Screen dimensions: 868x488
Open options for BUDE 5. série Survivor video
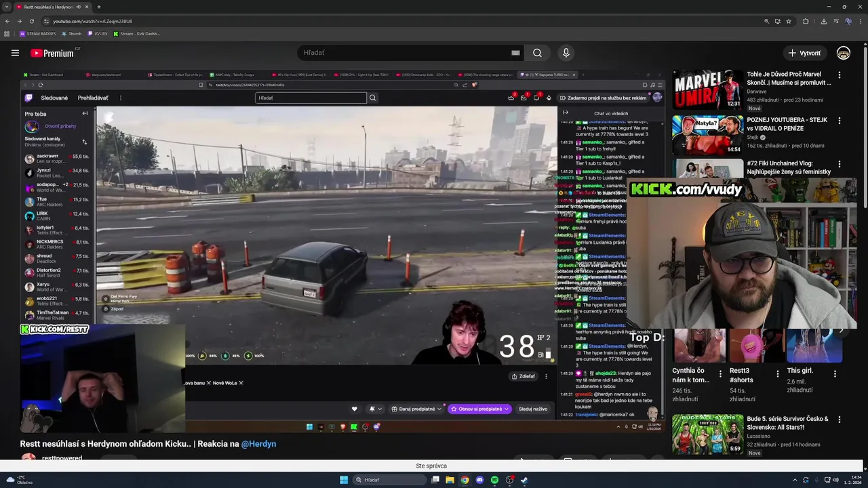click(x=840, y=420)
